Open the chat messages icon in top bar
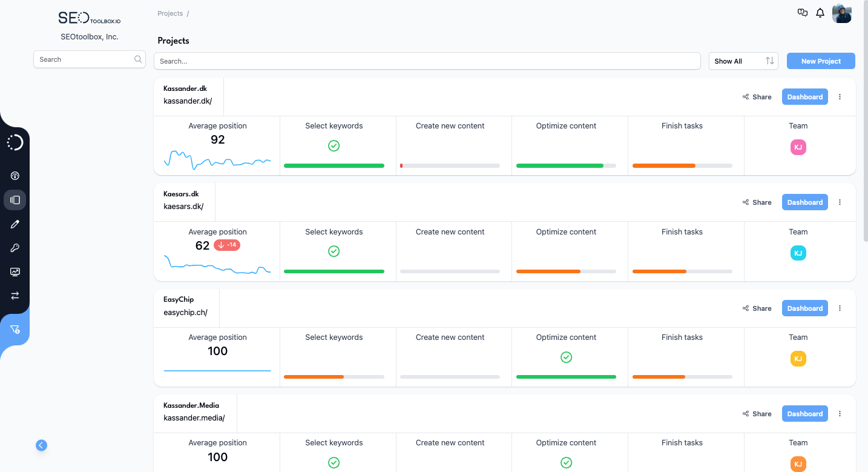Screen dimensions: 868x472 click(802, 12)
